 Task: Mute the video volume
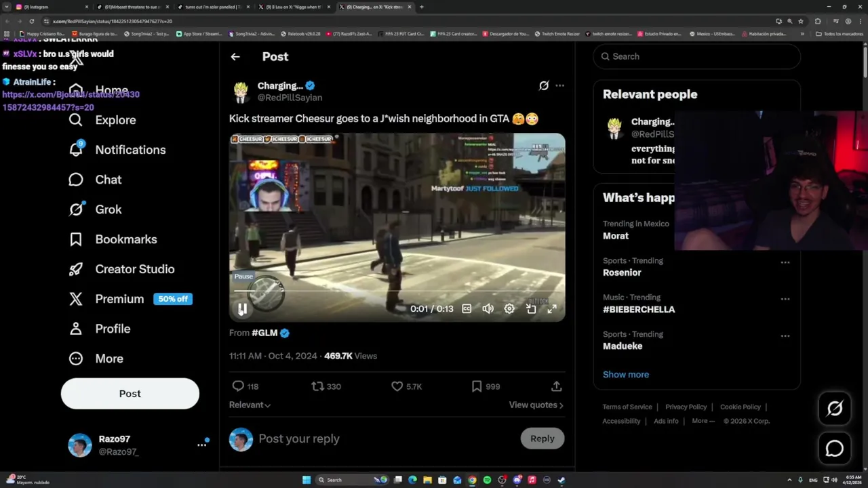(x=488, y=309)
